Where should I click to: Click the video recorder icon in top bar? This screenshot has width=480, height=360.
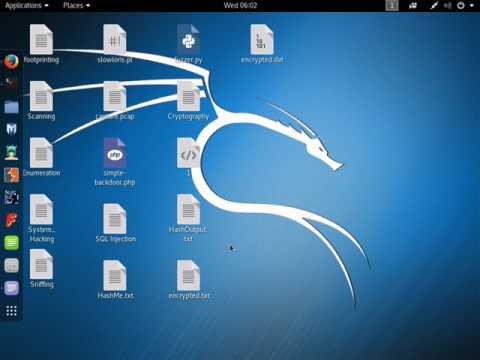point(413,5)
